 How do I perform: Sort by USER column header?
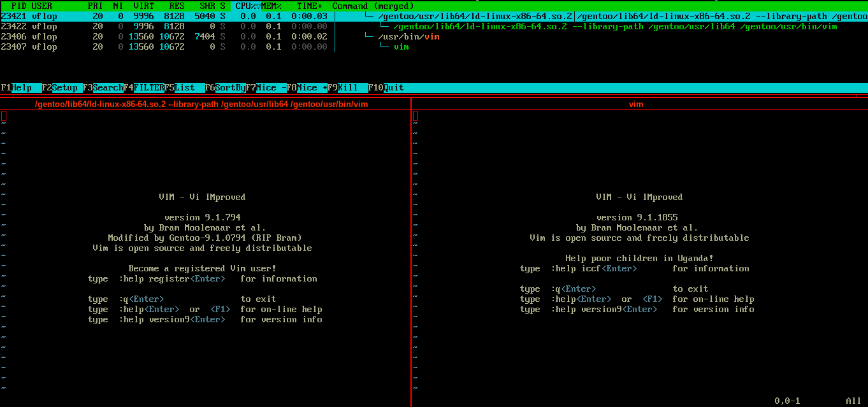pos(41,6)
